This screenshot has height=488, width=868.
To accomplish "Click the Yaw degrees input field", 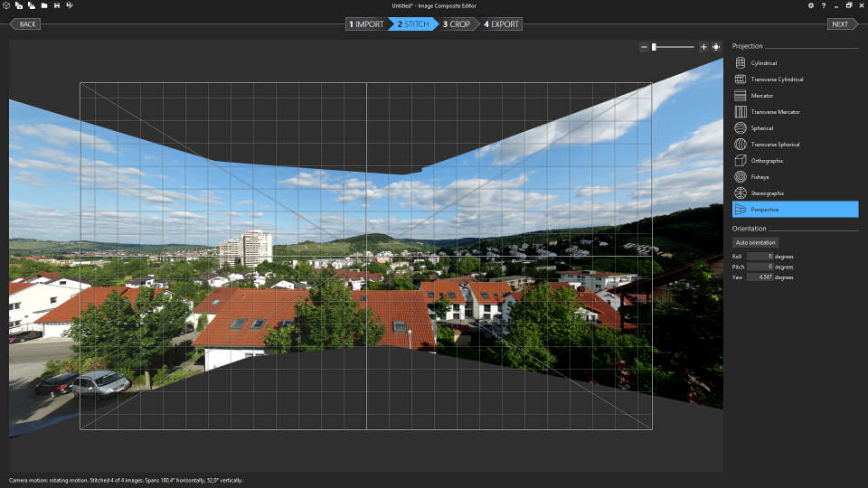I will [x=759, y=277].
